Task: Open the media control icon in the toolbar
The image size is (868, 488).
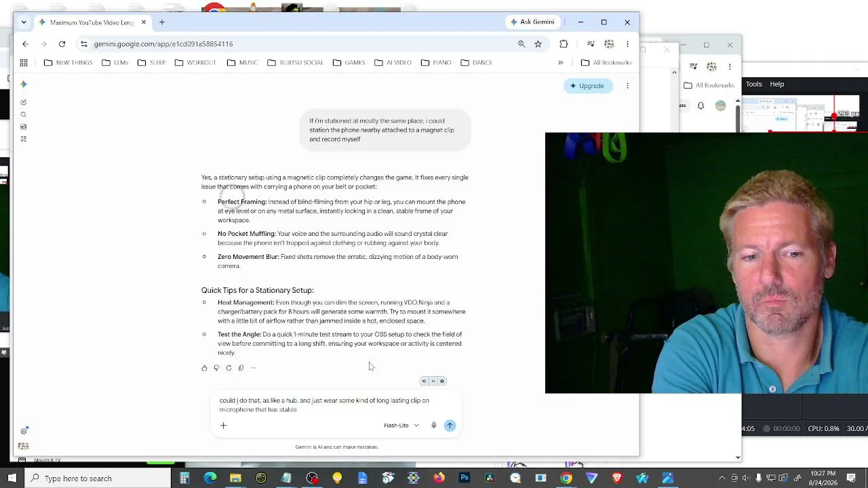Action: coord(591,44)
